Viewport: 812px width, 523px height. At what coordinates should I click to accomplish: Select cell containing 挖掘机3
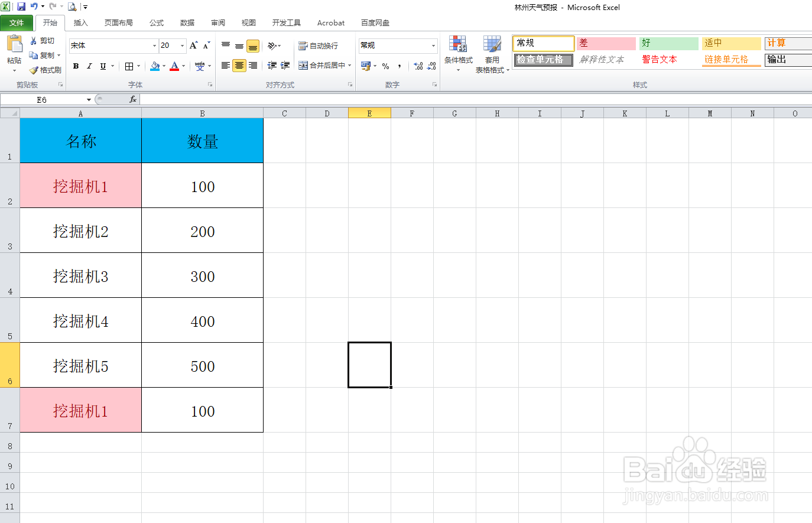(80, 275)
